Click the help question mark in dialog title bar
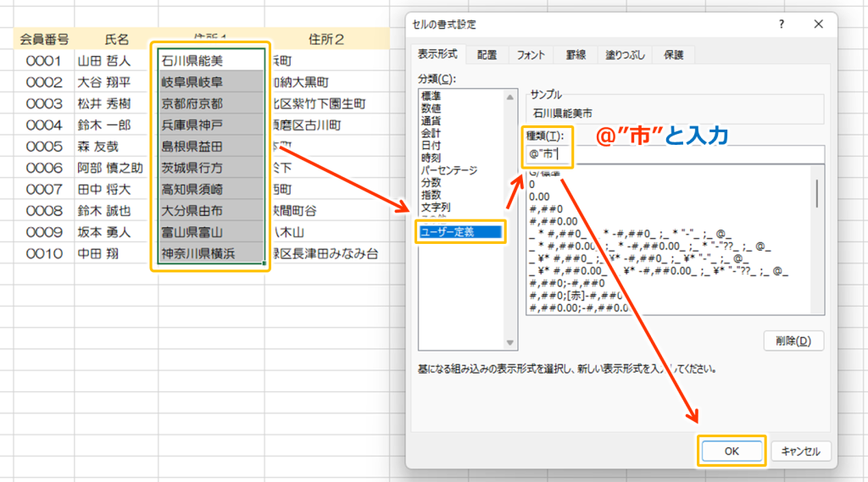Viewport: 868px width, 482px height. [782, 25]
